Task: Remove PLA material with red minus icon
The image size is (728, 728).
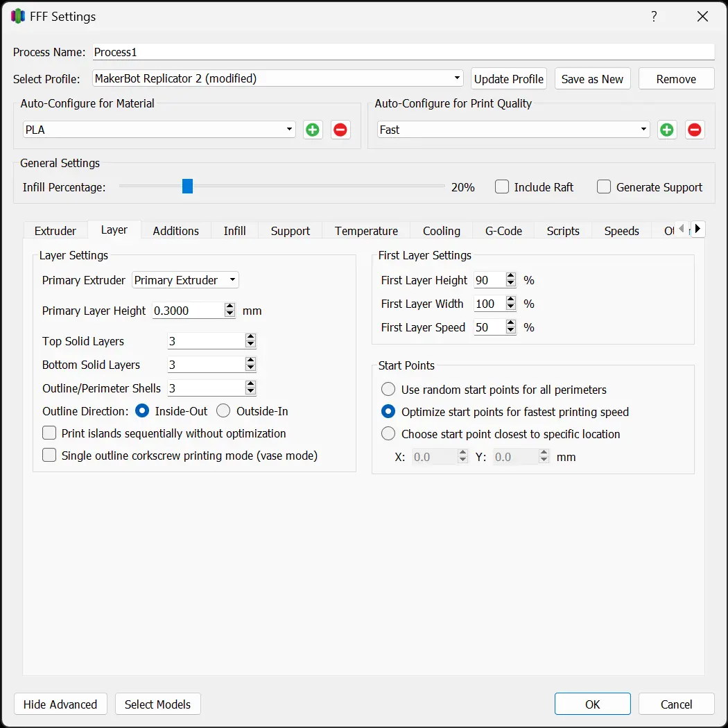Action: point(340,130)
